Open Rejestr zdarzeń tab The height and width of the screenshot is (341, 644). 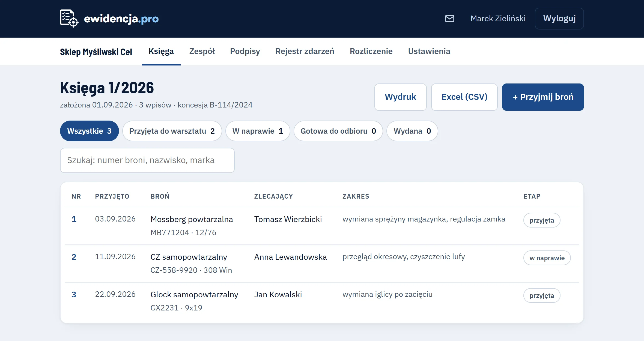[305, 51]
